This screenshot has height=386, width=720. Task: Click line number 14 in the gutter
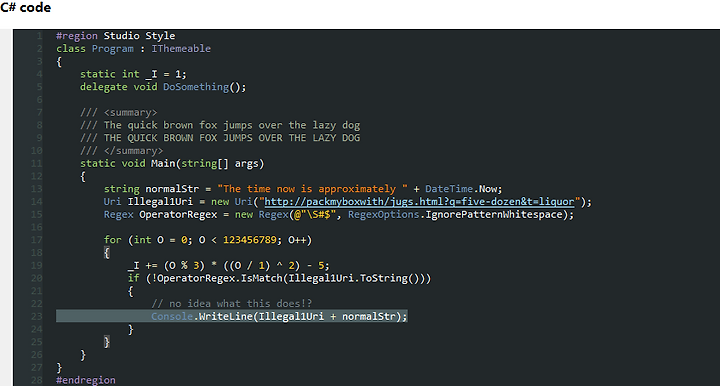click(37, 202)
